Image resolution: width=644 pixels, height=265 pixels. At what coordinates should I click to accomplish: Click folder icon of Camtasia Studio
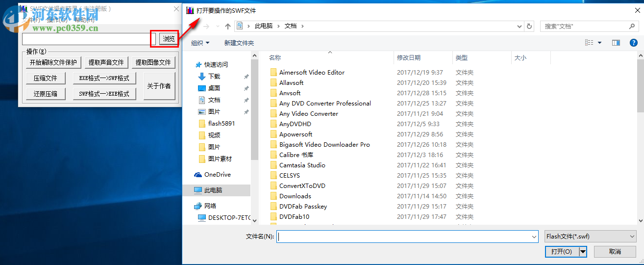point(274,165)
